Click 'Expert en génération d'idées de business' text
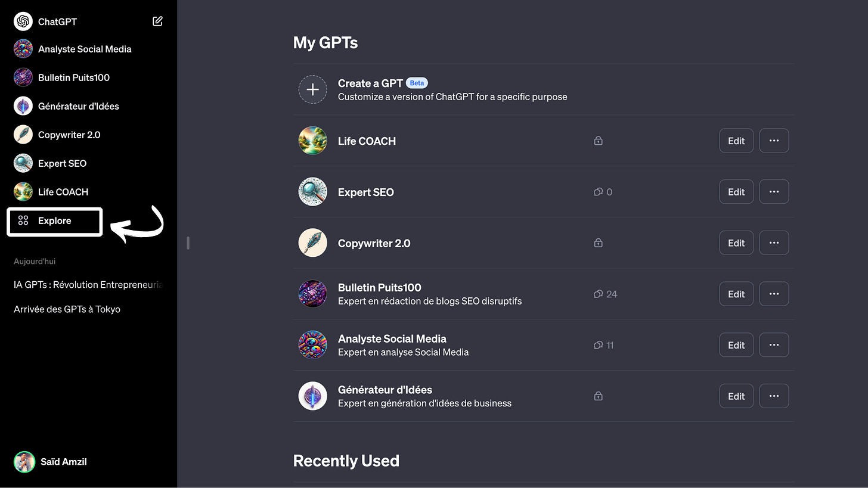Screen dimensions: 868x488 pos(424,403)
